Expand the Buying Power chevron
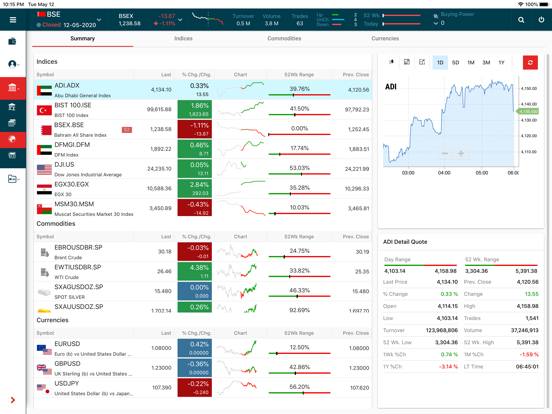Screen dimensions: 552x414 tap(435, 23)
